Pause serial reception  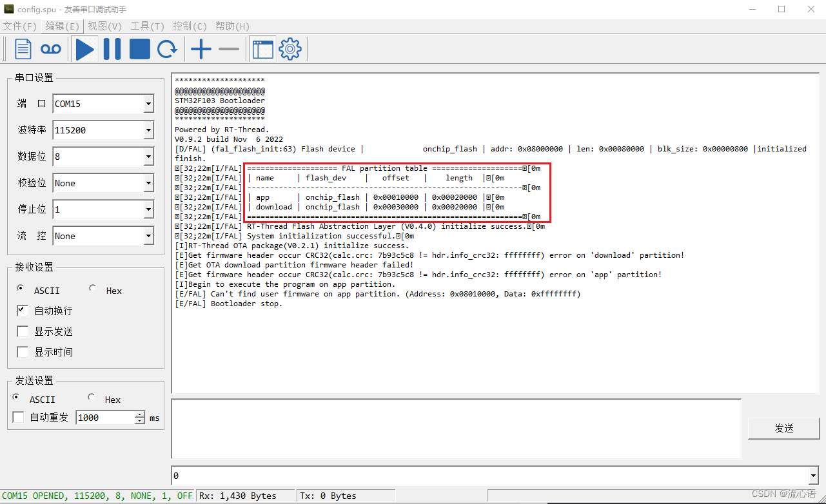112,49
